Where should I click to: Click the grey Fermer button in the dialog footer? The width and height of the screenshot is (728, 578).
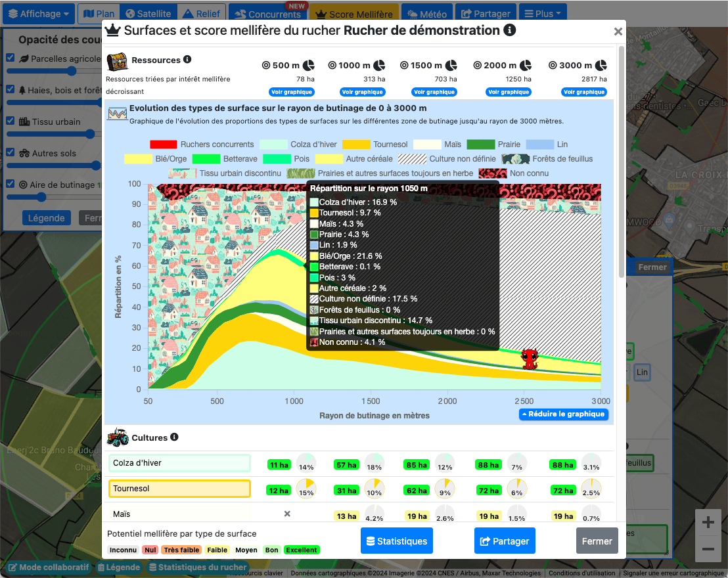point(597,541)
